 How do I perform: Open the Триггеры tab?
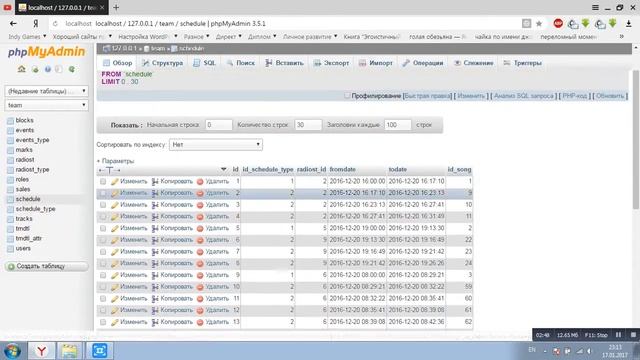pyautogui.click(x=522, y=63)
